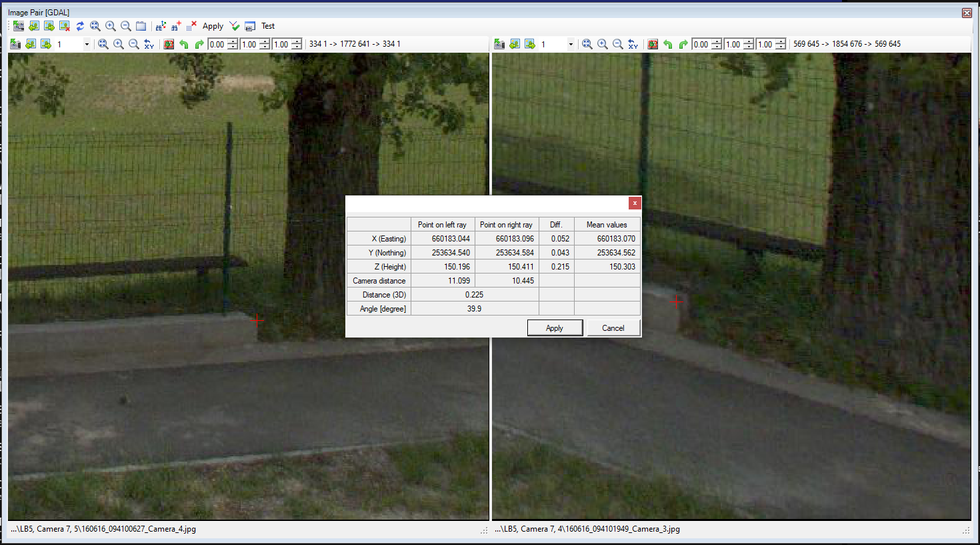The width and height of the screenshot is (980, 545).
Task: Click zoom out magnifier in right image toolbar
Action: [x=618, y=44]
